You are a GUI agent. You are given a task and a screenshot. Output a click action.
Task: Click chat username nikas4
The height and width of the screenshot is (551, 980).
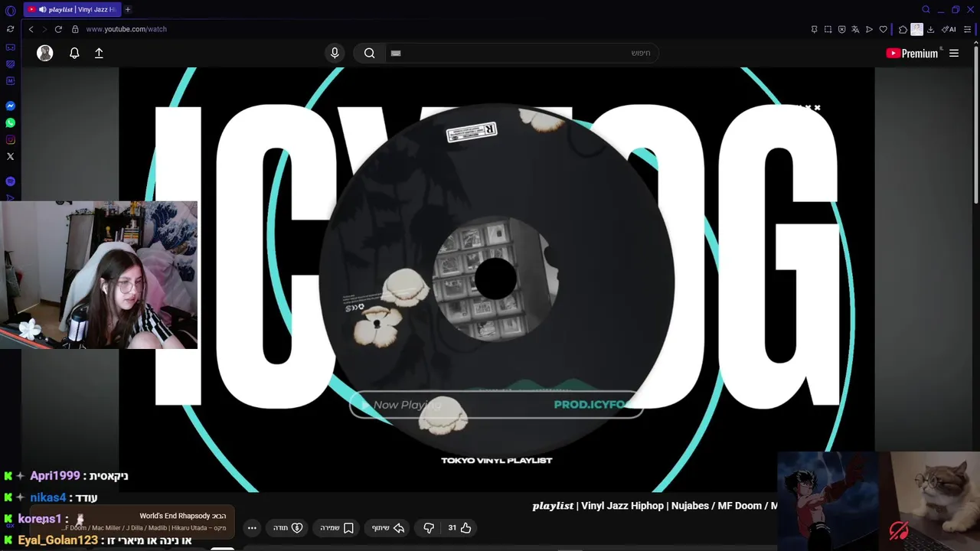click(x=48, y=497)
